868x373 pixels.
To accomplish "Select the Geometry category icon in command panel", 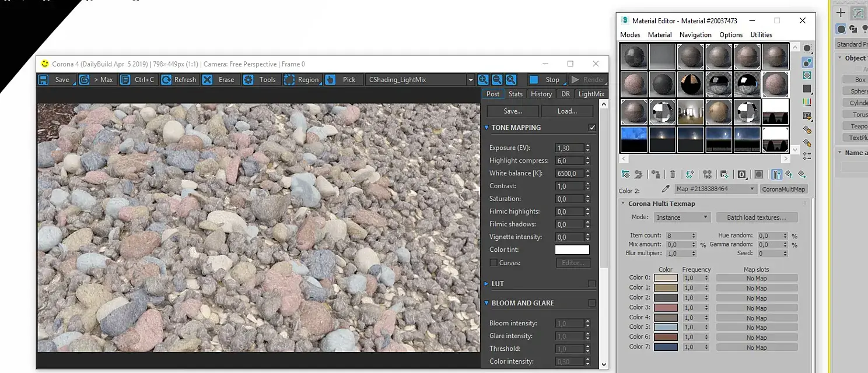I will [841, 29].
